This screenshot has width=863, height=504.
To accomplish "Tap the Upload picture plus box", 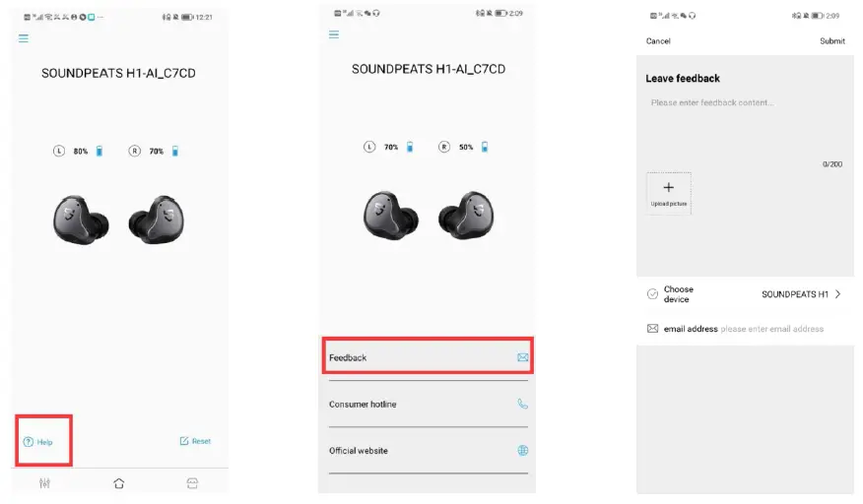I will click(x=669, y=193).
